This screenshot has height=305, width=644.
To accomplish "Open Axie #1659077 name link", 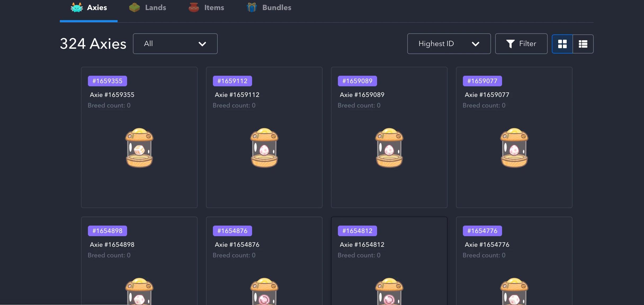I will (487, 95).
